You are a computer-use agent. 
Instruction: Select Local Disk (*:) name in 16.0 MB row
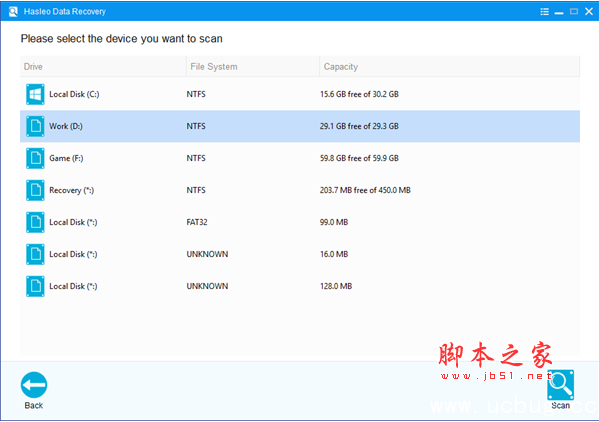pyautogui.click(x=73, y=254)
